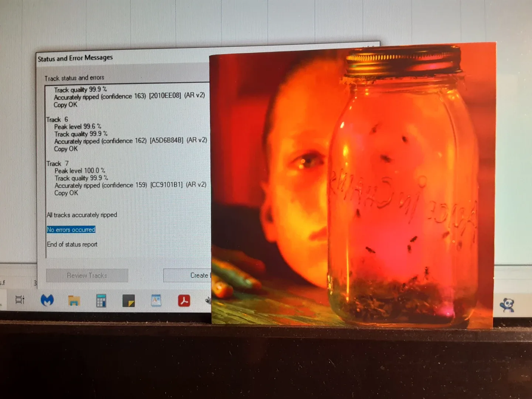Click the Accurately ripped confidence 159 line
Image resolution: width=532 pixels, height=399 pixels.
click(x=130, y=185)
